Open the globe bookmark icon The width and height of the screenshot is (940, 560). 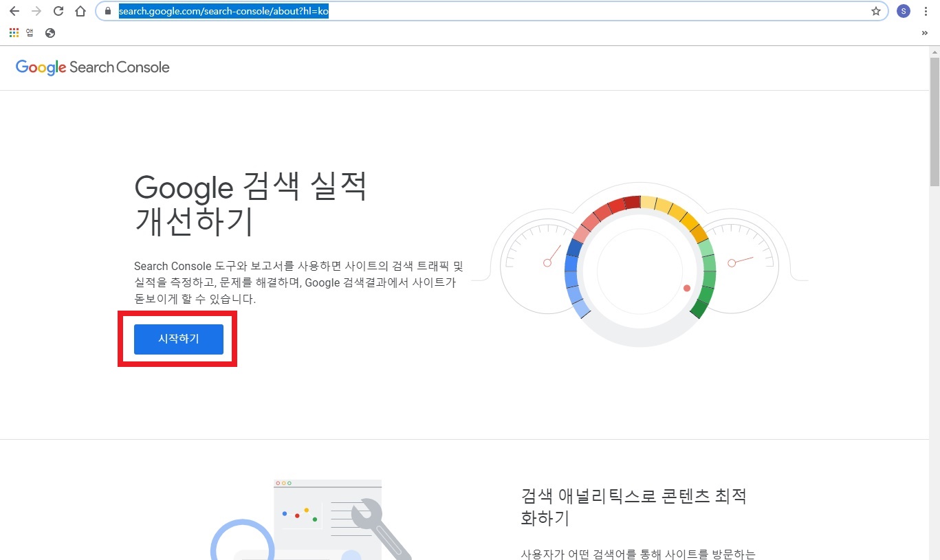(50, 32)
